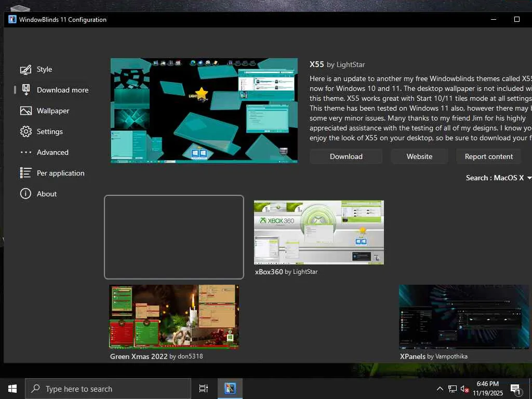This screenshot has width=532, height=399.
Task: Click the Download button for X55
Action: [x=346, y=156]
